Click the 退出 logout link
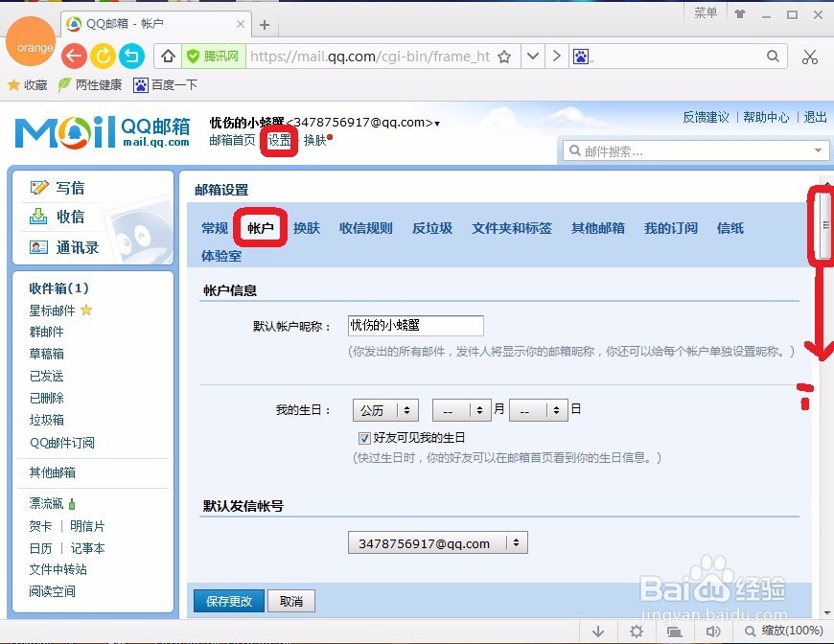 coord(814,117)
